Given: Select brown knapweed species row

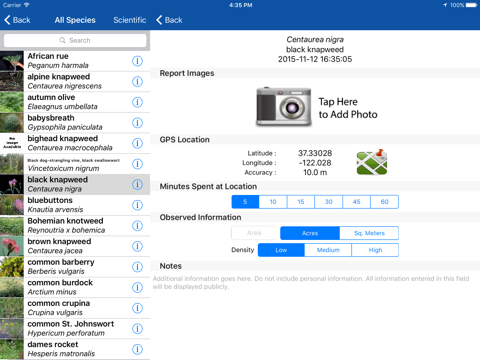Looking at the screenshot, I should point(75,246).
